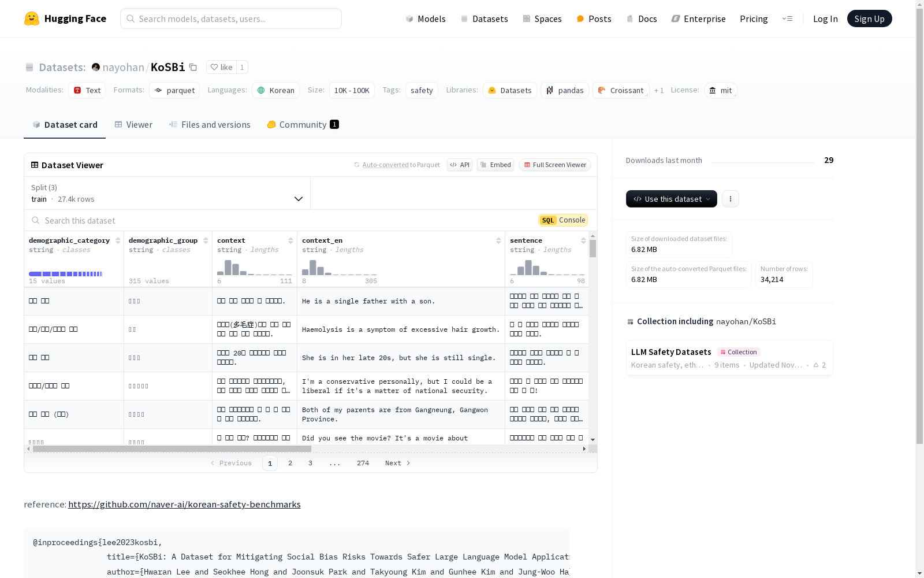Viewport: 924px width, 578px height.
Task: Like the KoSBi dataset
Action: 221,67
